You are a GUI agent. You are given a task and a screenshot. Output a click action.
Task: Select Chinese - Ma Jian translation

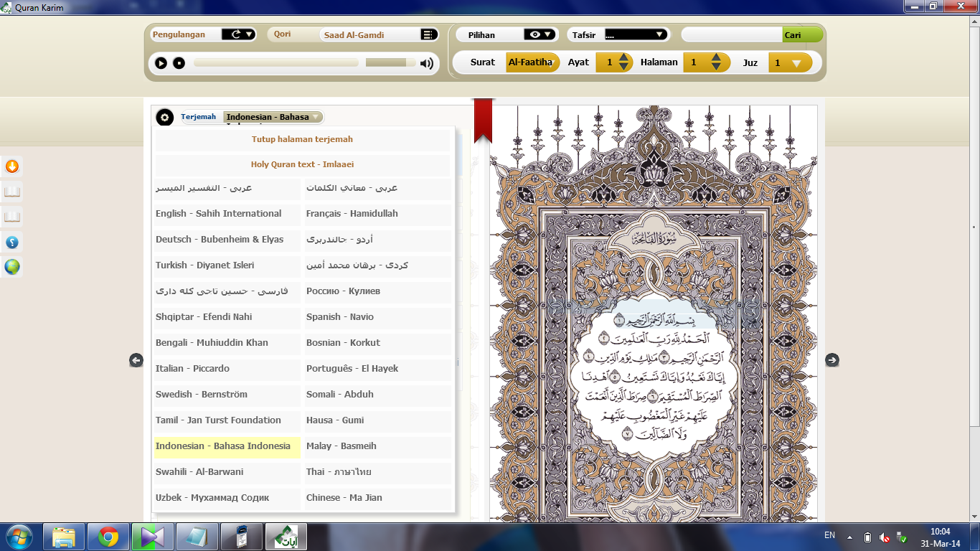[x=378, y=498]
